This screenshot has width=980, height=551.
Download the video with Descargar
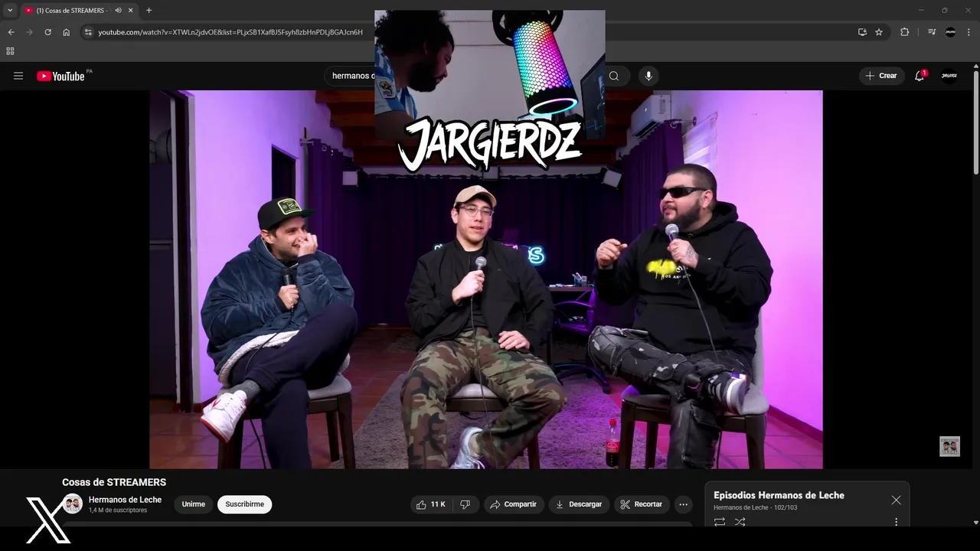pyautogui.click(x=579, y=504)
